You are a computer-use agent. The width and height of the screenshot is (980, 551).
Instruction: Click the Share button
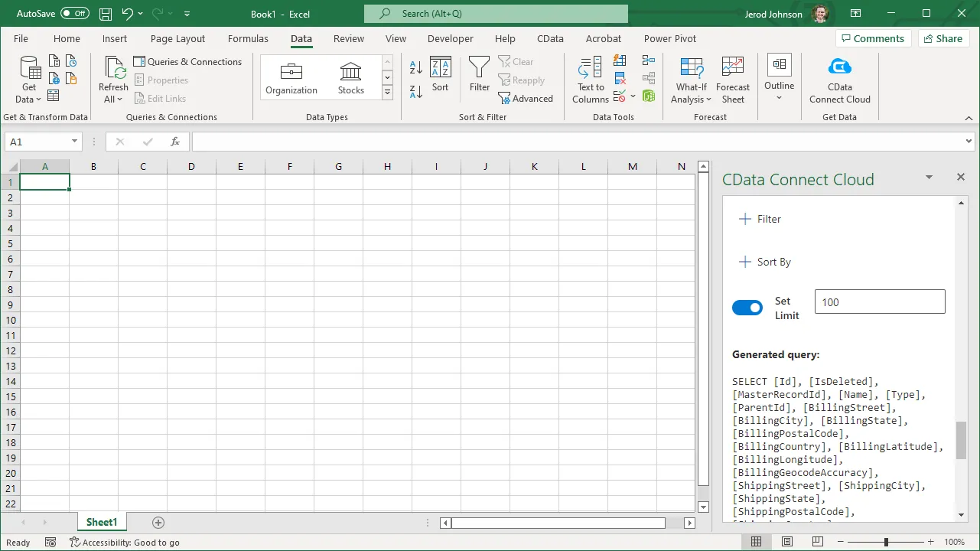click(x=943, y=37)
